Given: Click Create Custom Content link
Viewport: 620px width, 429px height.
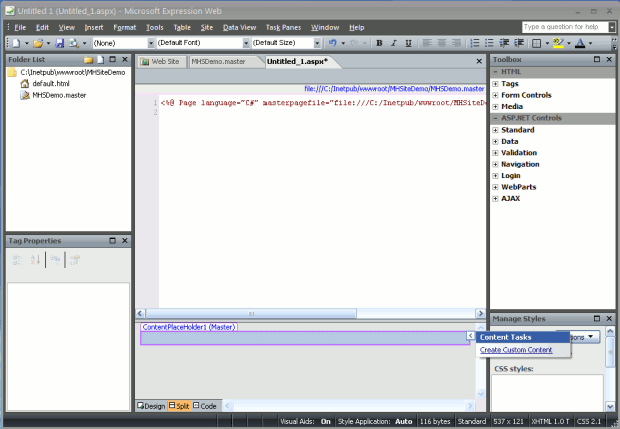Looking at the screenshot, I should (516, 350).
